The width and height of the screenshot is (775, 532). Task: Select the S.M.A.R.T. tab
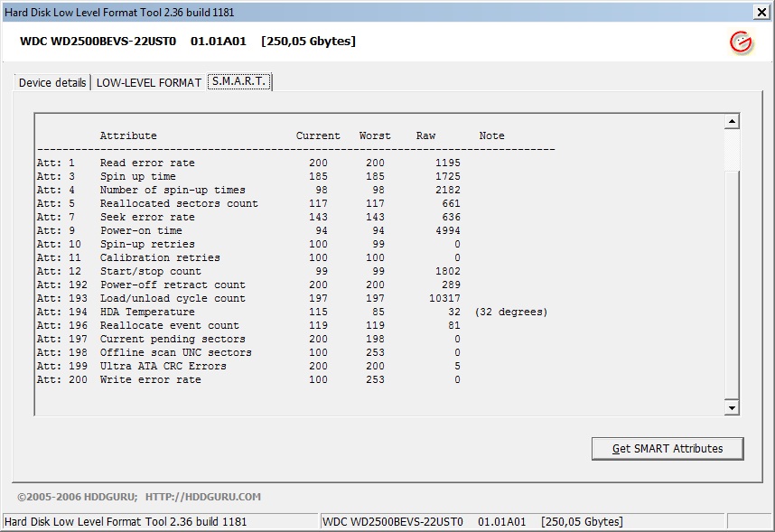point(239,81)
